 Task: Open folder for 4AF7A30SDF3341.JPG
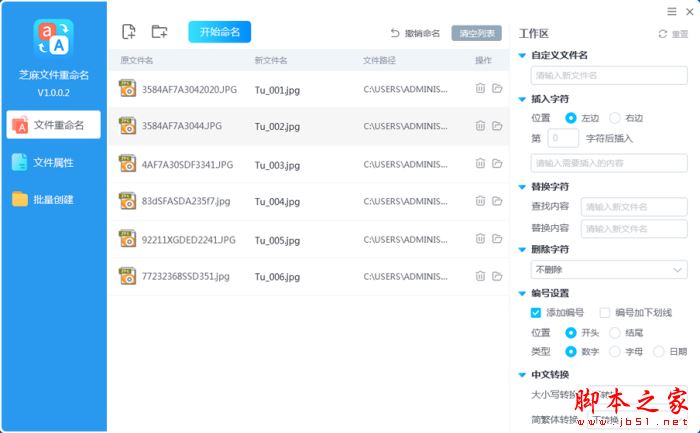point(497,163)
